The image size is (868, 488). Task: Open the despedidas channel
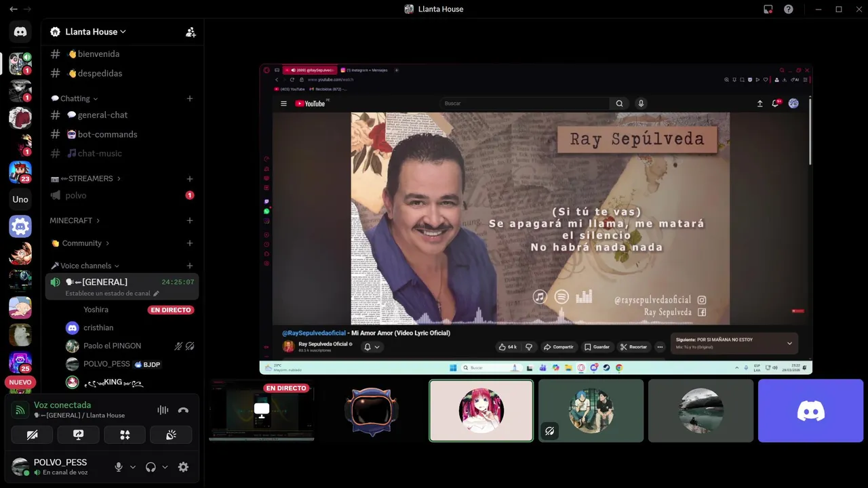pyautogui.click(x=122, y=73)
